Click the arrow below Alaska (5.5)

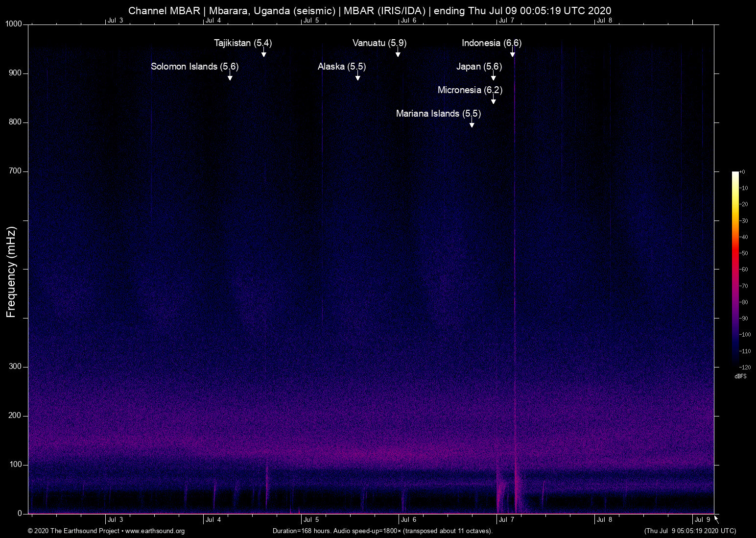tap(358, 77)
